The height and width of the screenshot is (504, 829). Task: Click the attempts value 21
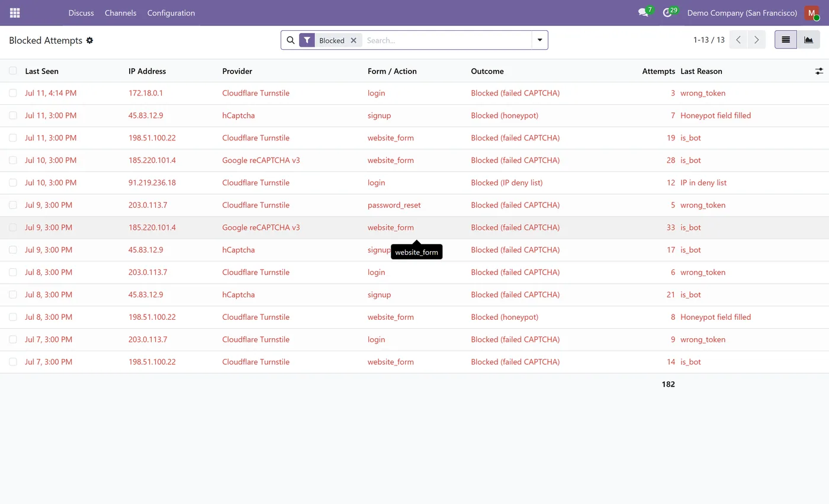(670, 294)
